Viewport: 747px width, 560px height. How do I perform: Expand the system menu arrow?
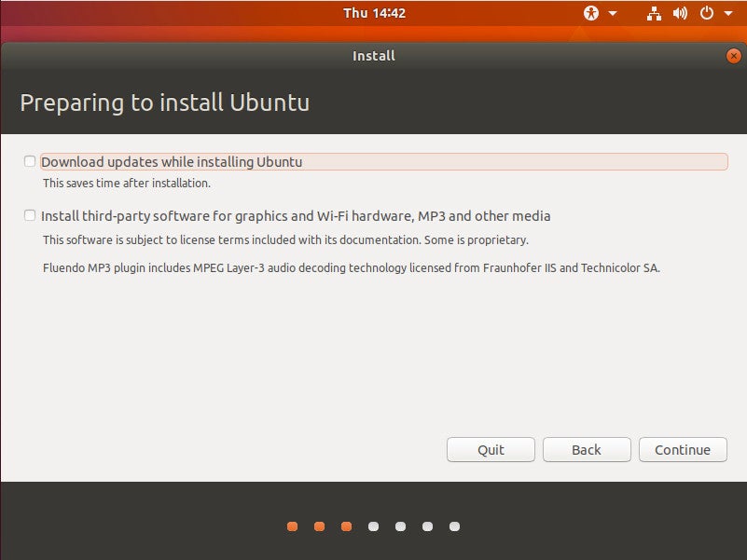pyautogui.click(x=728, y=13)
